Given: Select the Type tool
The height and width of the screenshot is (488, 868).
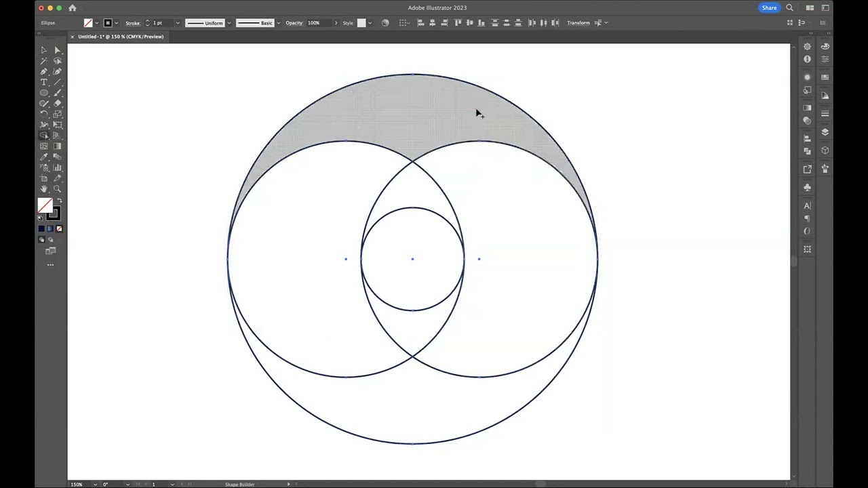Looking at the screenshot, I should tap(44, 82).
